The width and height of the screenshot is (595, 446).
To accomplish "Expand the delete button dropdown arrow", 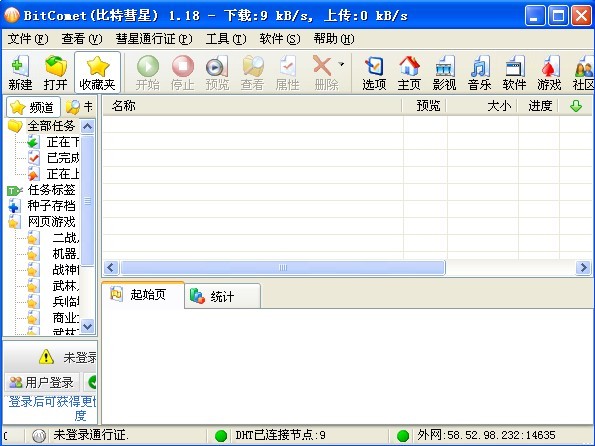I will pyautogui.click(x=341, y=64).
